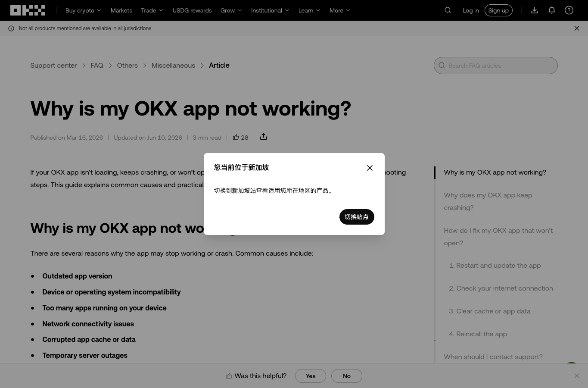Click the 切换站点 switch site button
Viewport: 588px width, 388px height.
357,217
